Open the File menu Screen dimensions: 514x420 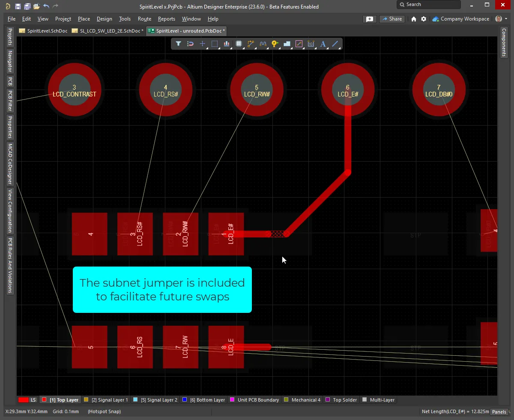point(12,19)
